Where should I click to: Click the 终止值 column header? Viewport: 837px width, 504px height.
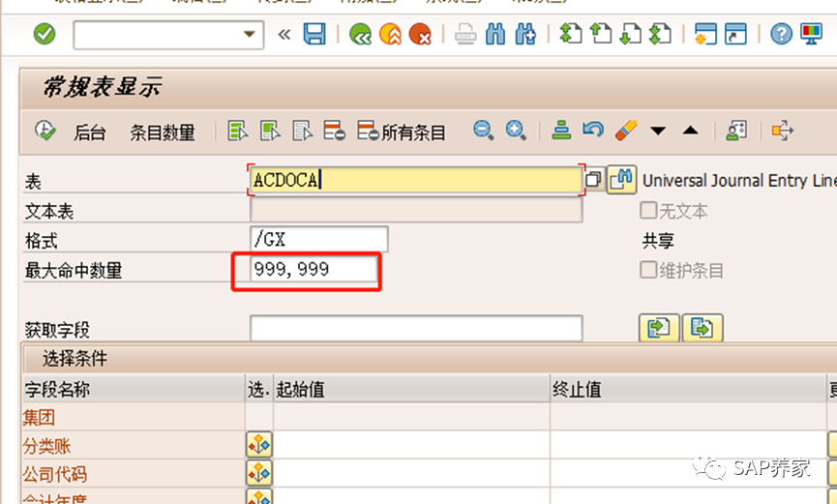(x=688, y=389)
